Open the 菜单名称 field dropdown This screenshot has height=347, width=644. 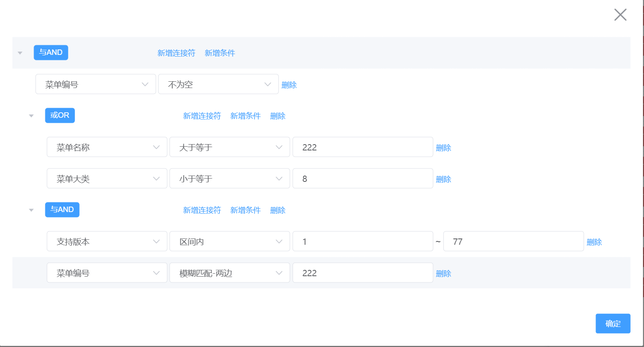coord(107,147)
